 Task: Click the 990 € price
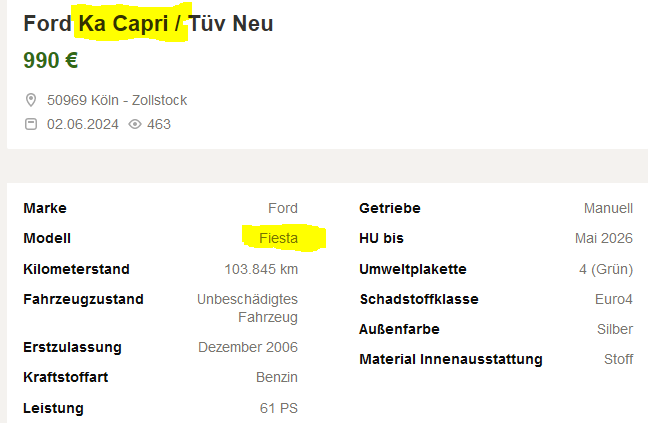coord(51,60)
